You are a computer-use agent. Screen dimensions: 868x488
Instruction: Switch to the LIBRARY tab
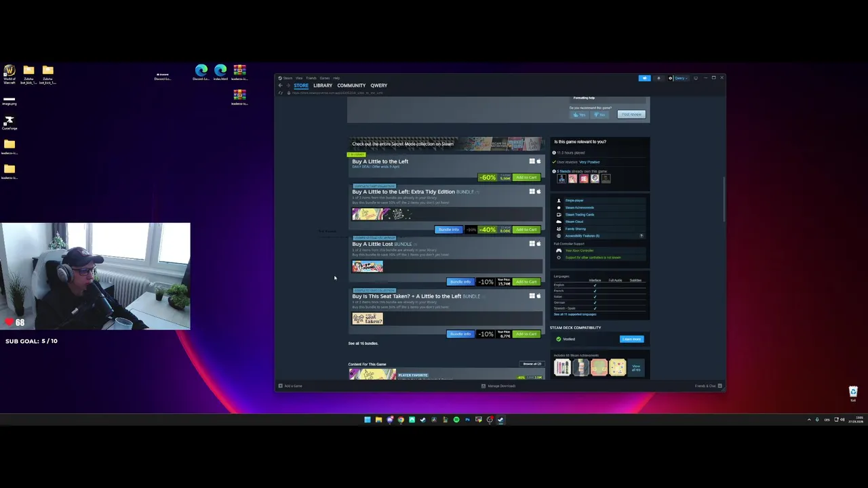click(x=323, y=85)
